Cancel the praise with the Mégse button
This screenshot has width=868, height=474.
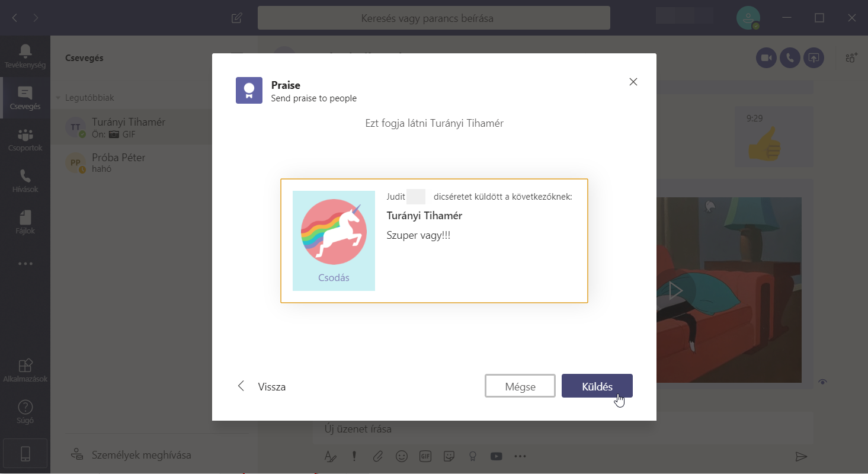pos(520,386)
